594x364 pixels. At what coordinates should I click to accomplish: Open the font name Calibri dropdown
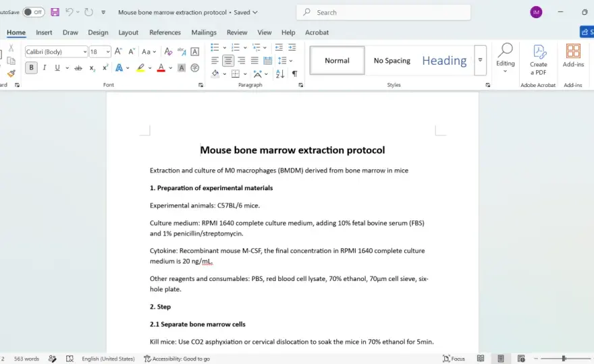coord(85,52)
